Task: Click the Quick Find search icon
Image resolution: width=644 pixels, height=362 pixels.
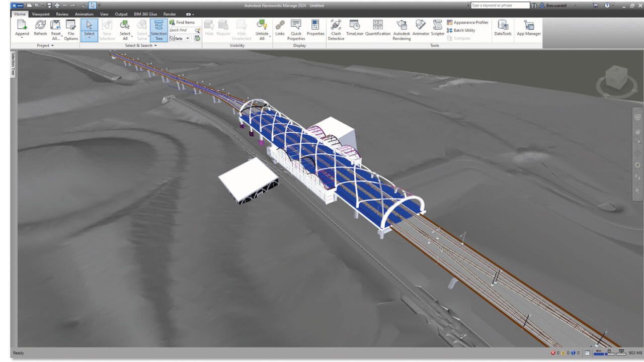Action: (198, 30)
